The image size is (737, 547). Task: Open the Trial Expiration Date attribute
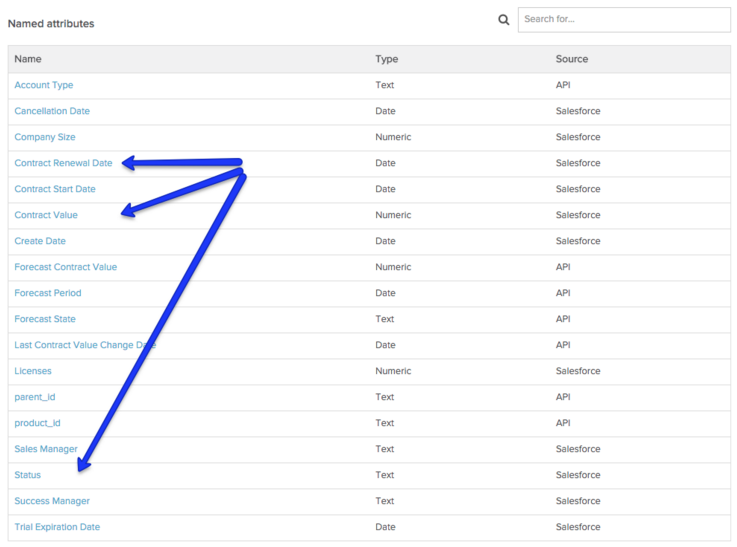[57, 527]
